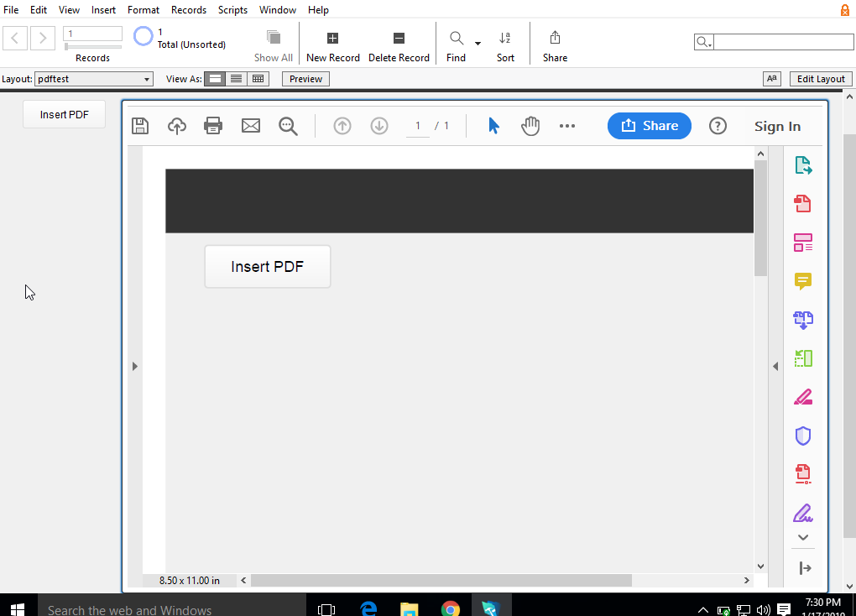
Task: Open the Layout dropdown pdftest
Action: coord(93,79)
